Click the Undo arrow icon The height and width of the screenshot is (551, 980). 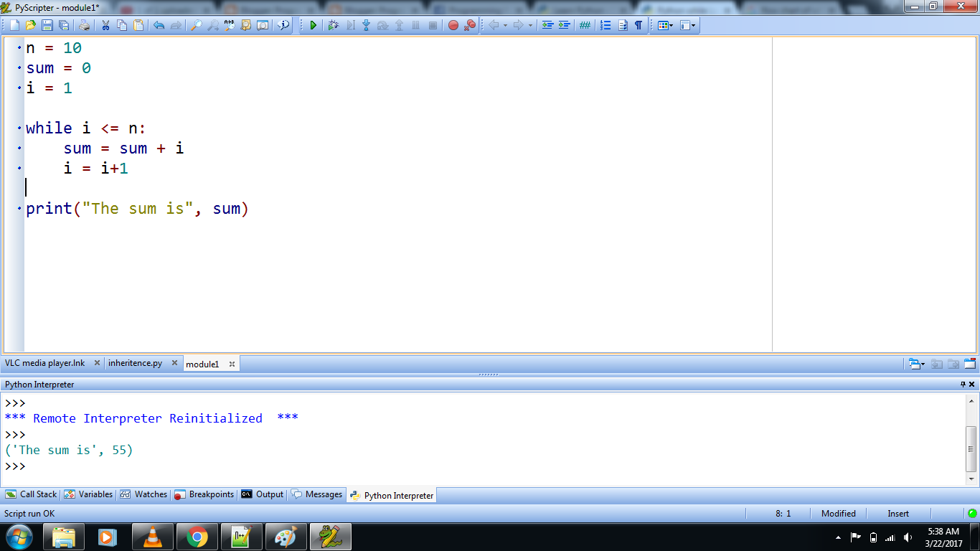(159, 24)
